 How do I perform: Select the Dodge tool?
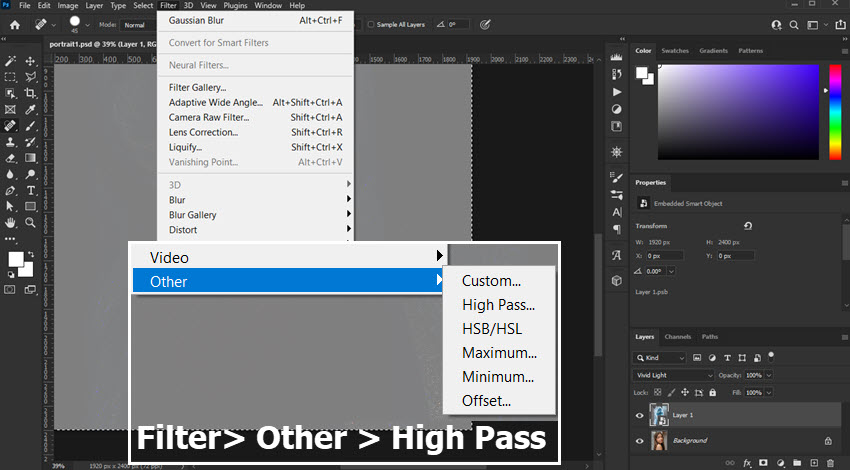point(30,175)
